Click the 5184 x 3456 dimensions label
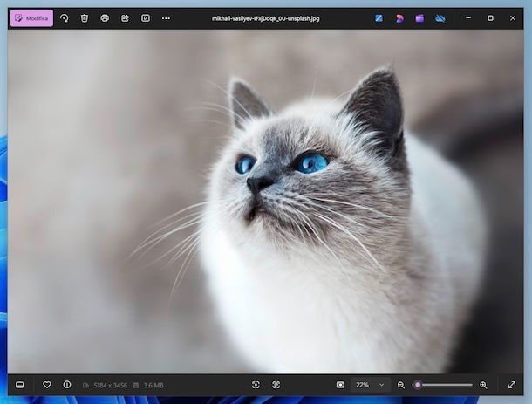The width and height of the screenshot is (532, 404). point(109,385)
